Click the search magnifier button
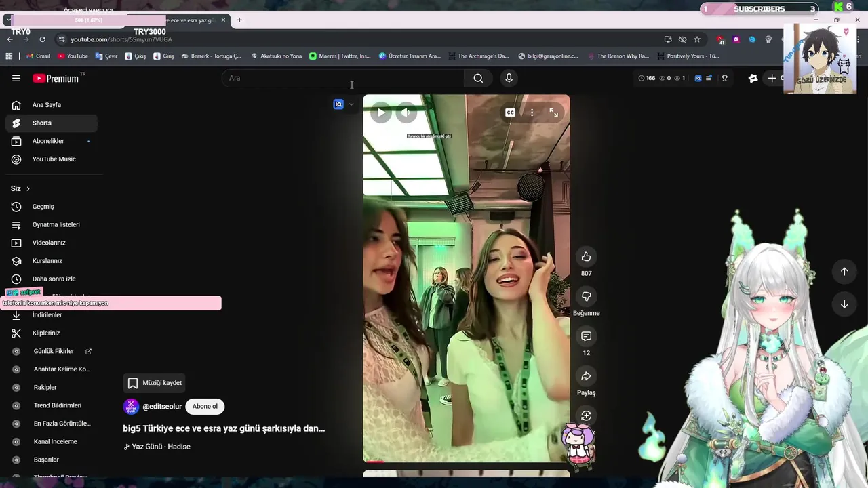Viewport: 868px width, 488px height. pyautogui.click(x=478, y=78)
